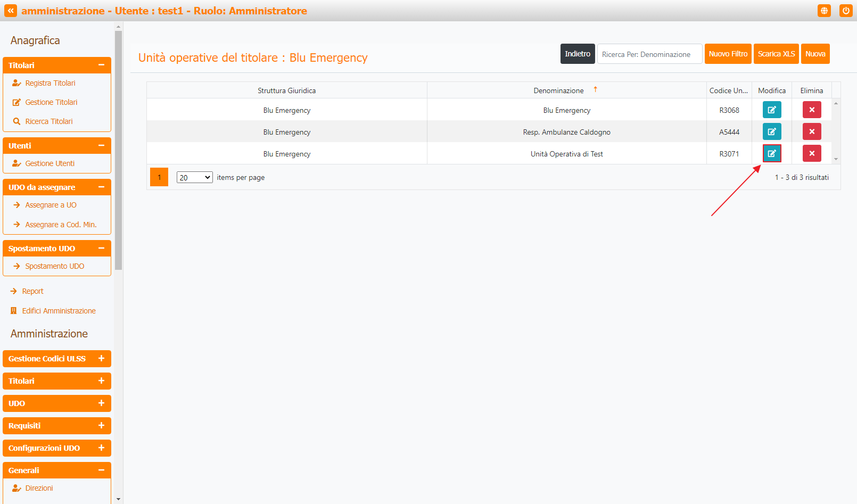Expand the Gestione Codici ULSS section
The image size is (857, 504).
click(101, 359)
